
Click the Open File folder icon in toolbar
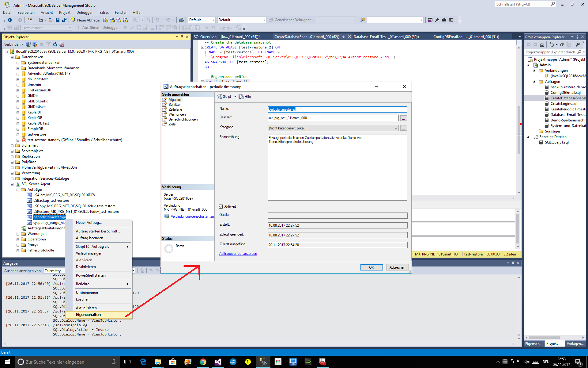[51, 20]
